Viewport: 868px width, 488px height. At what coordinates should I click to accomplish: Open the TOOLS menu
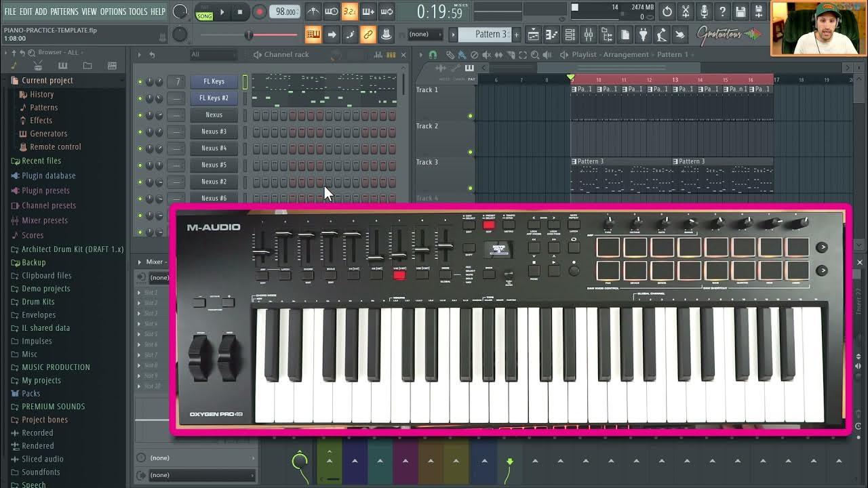(x=138, y=12)
